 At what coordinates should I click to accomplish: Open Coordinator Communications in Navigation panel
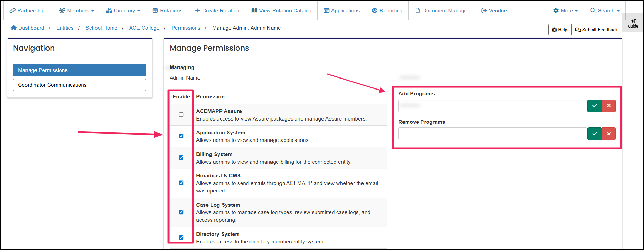pyautogui.click(x=80, y=85)
